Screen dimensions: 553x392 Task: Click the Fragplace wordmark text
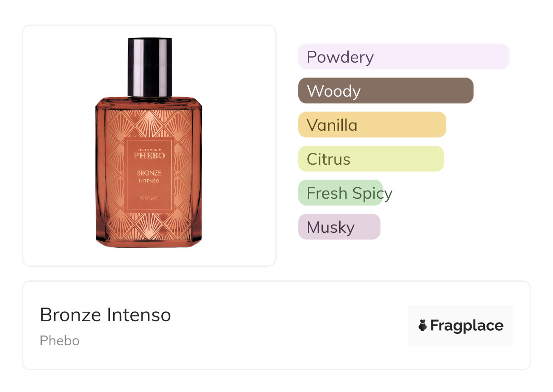pyautogui.click(x=467, y=326)
